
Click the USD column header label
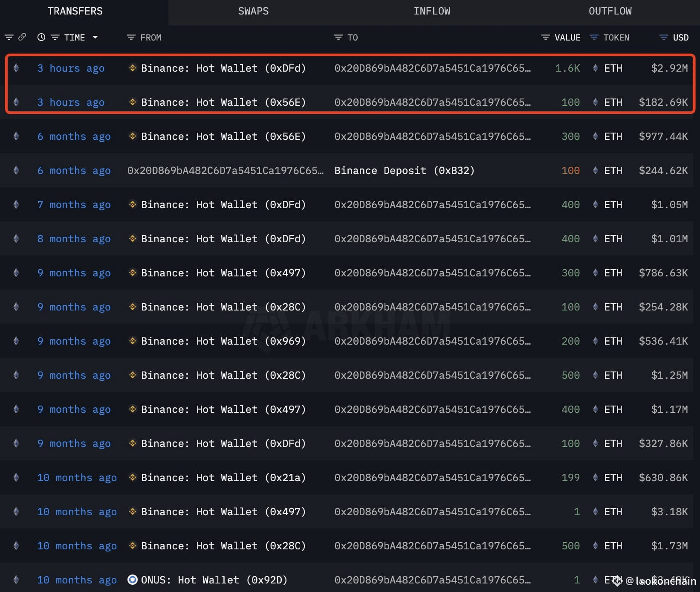point(681,38)
